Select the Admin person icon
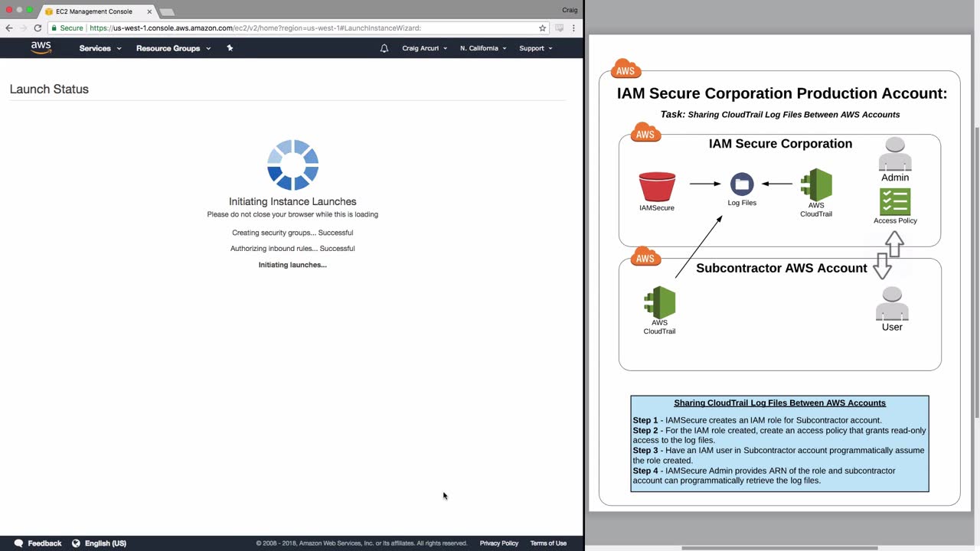980x551 pixels. [895, 154]
